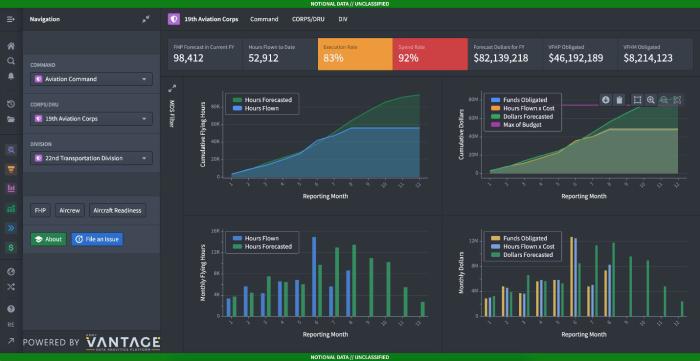Open the compass icon in sidebar
This screenshot has height=361, width=700.
click(11, 272)
